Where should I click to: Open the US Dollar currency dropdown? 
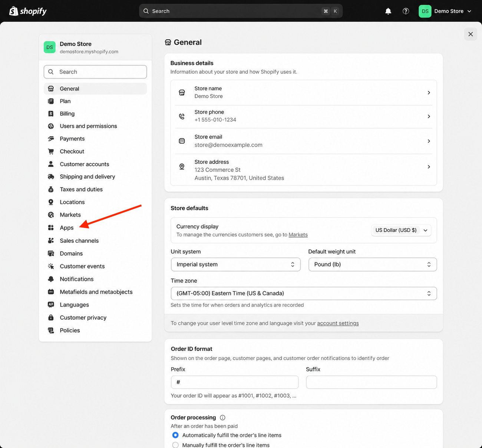tap(401, 230)
